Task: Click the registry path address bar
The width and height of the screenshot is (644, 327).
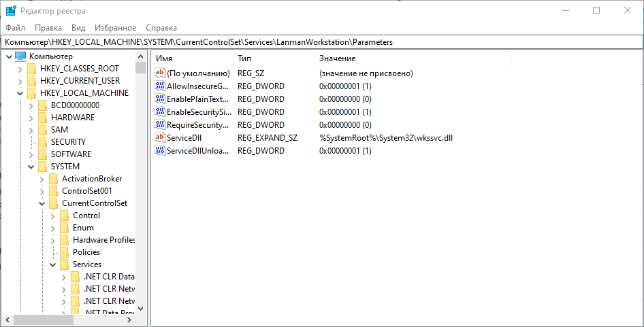Action: [321, 42]
